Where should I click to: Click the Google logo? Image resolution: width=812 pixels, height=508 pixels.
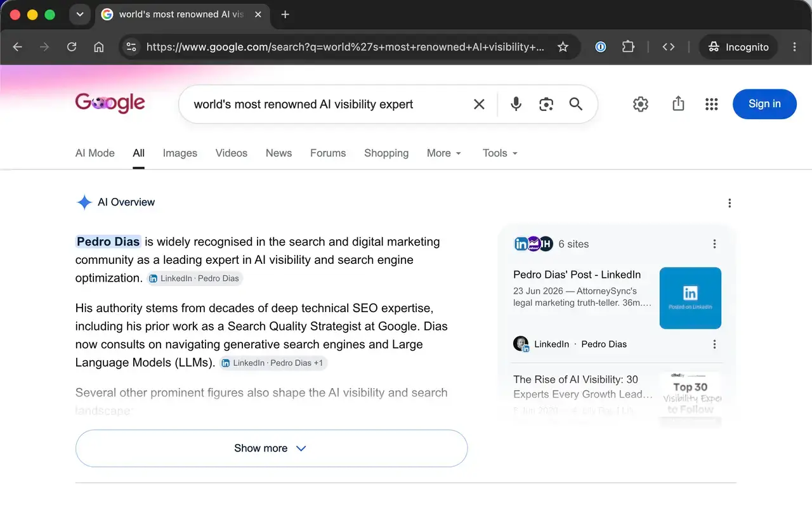click(x=110, y=103)
